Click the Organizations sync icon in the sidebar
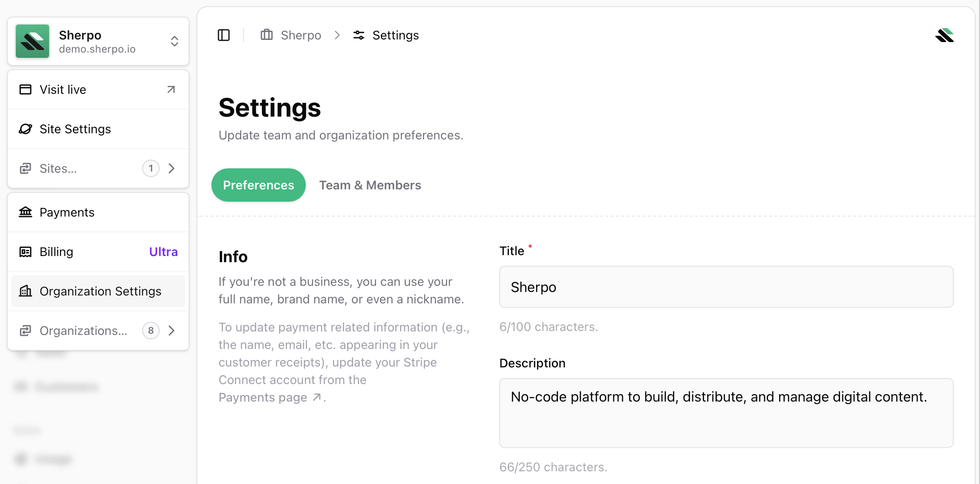The image size is (980, 484). point(25,331)
